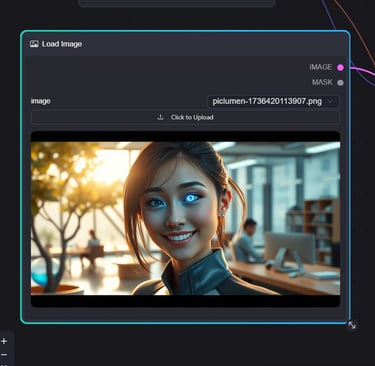This screenshot has width=375, height=366.
Task: Click the pink IMAGE output connector dot
Action: coord(340,68)
